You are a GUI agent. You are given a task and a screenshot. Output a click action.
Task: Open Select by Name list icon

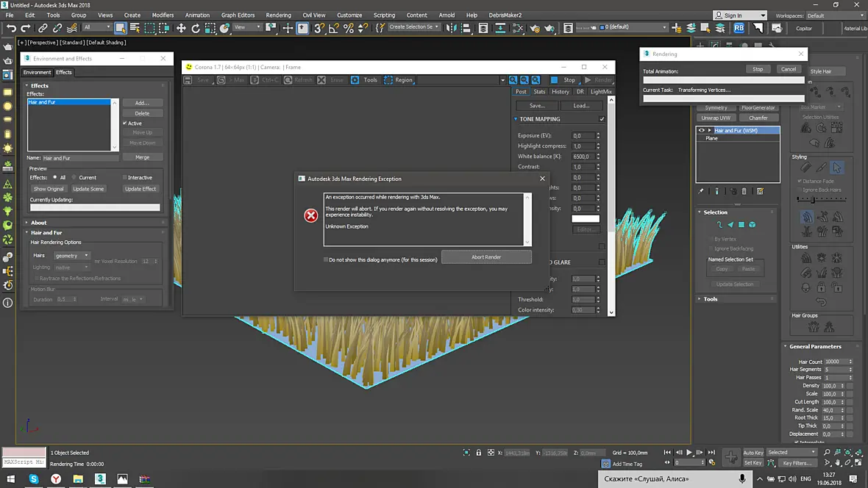click(x=135, y=28)
